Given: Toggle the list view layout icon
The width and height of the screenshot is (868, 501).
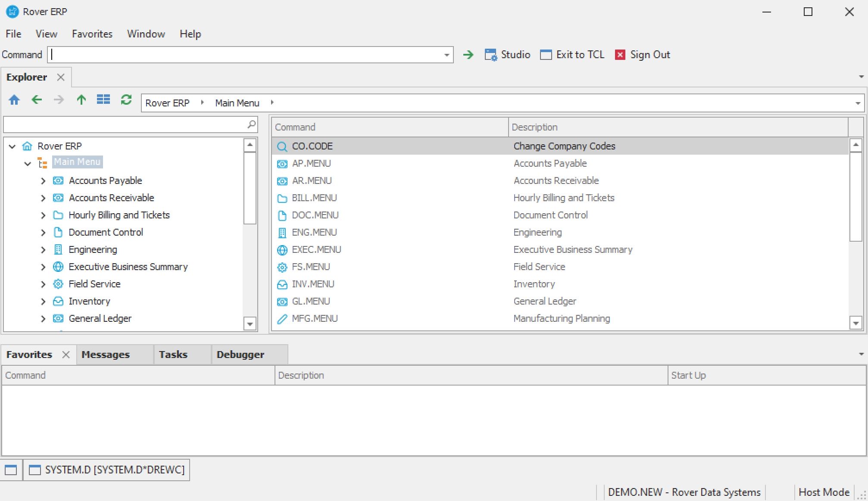Looking at the screenshot, I should (x=103, y=100).
